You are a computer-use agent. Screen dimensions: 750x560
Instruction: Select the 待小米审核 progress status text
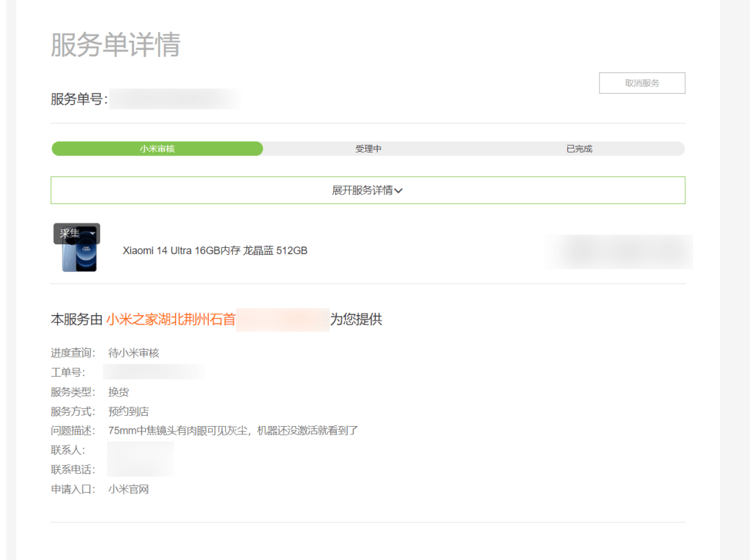(133, 353)
